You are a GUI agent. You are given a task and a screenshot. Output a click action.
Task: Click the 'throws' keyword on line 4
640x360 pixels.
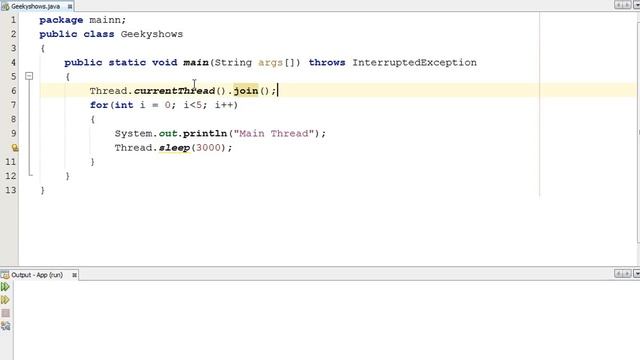327,62
